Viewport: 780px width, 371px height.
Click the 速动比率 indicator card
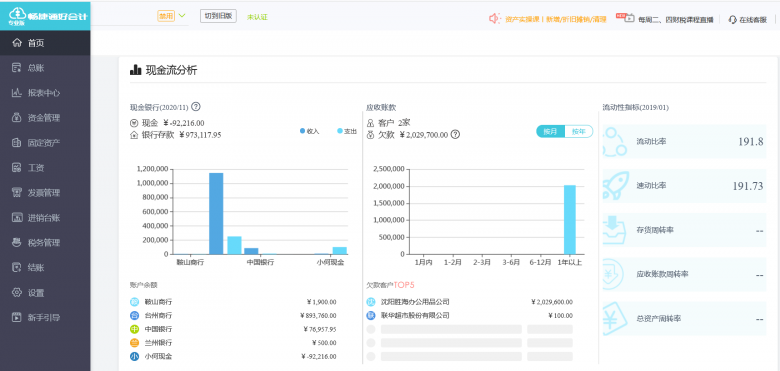tap(684, 186)
